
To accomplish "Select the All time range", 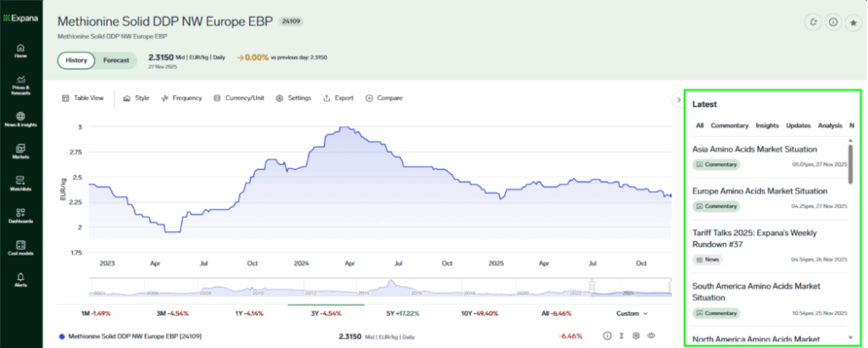I will [556, 313].
